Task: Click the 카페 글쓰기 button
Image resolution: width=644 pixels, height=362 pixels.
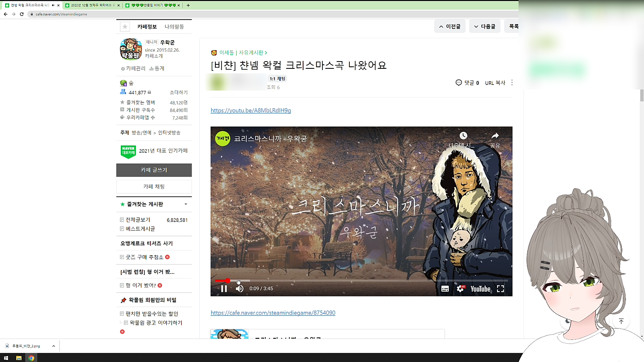Action: coord(154,170)
